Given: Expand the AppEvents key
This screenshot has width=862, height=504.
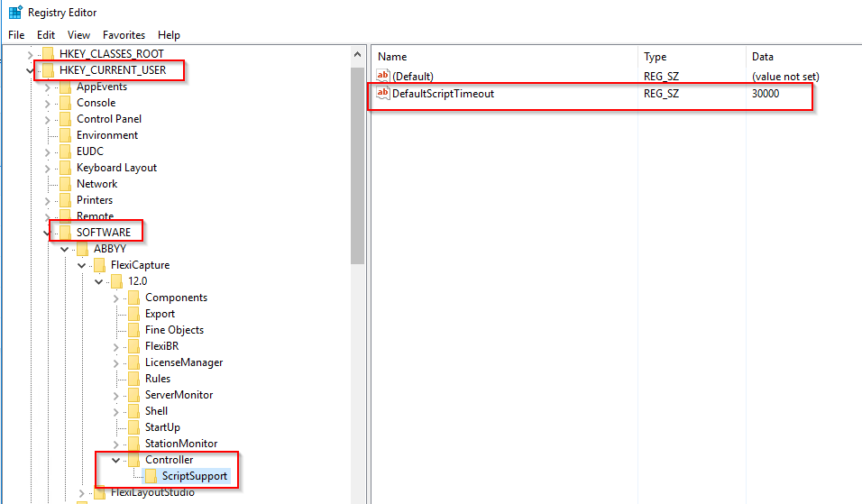Looking at the screenshot, I should point(47,87).
